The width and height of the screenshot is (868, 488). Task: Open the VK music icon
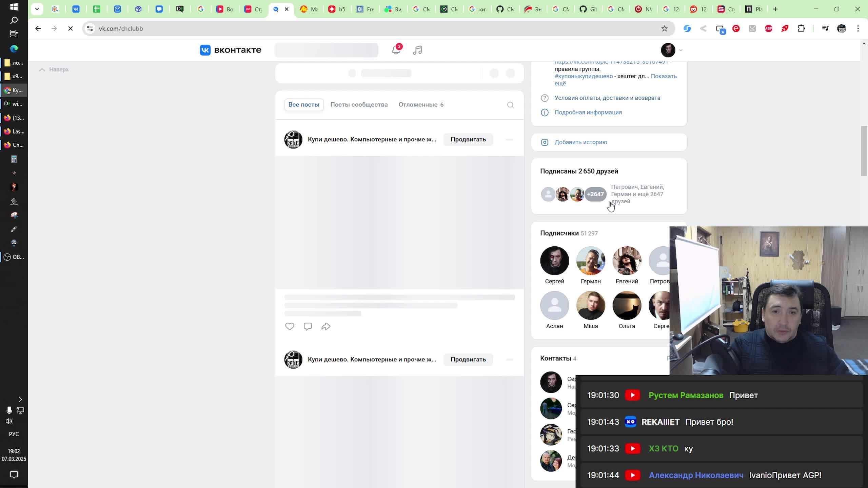pos(417,50)
